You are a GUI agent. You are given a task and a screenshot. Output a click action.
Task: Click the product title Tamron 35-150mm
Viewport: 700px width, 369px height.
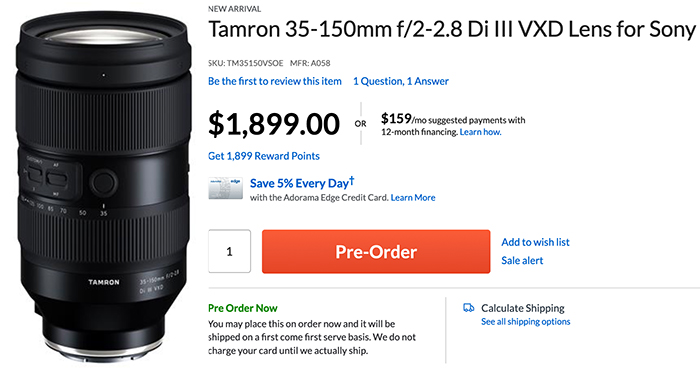click(x=452, y=29)
